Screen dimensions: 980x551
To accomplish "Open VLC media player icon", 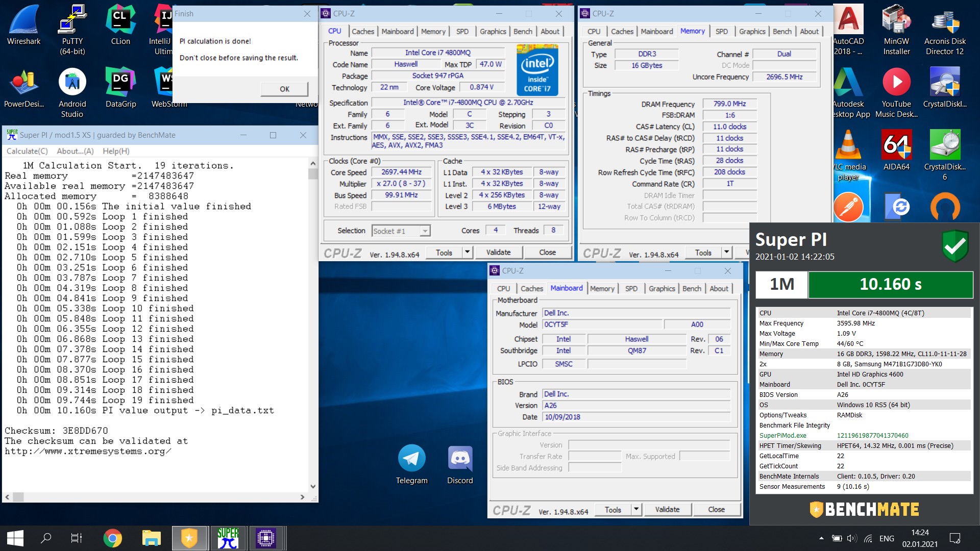I will 848,156.
